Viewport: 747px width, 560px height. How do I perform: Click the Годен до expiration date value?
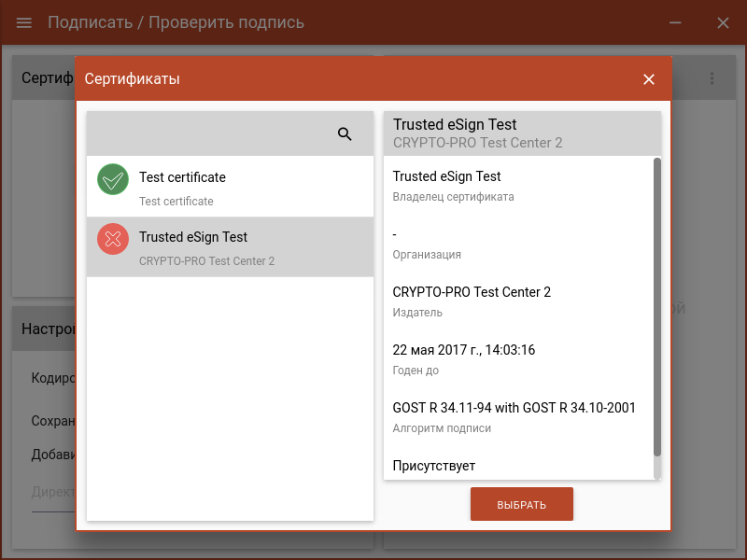click(460, 350)
